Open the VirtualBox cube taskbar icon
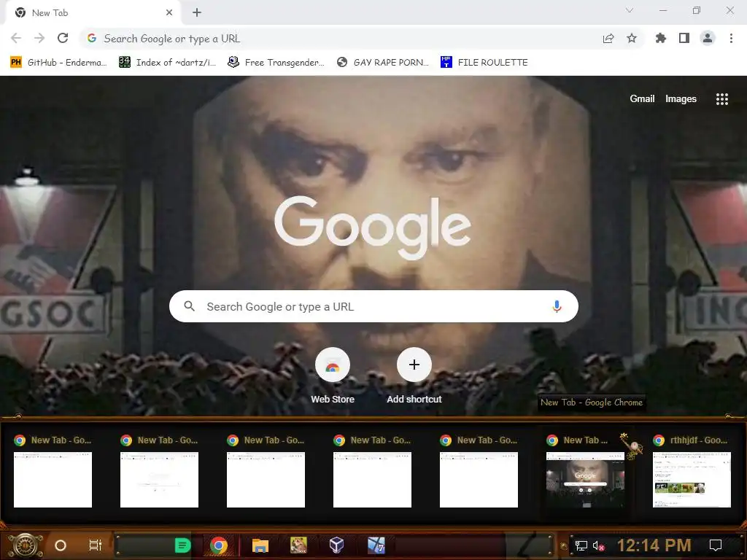 [336, 545]
